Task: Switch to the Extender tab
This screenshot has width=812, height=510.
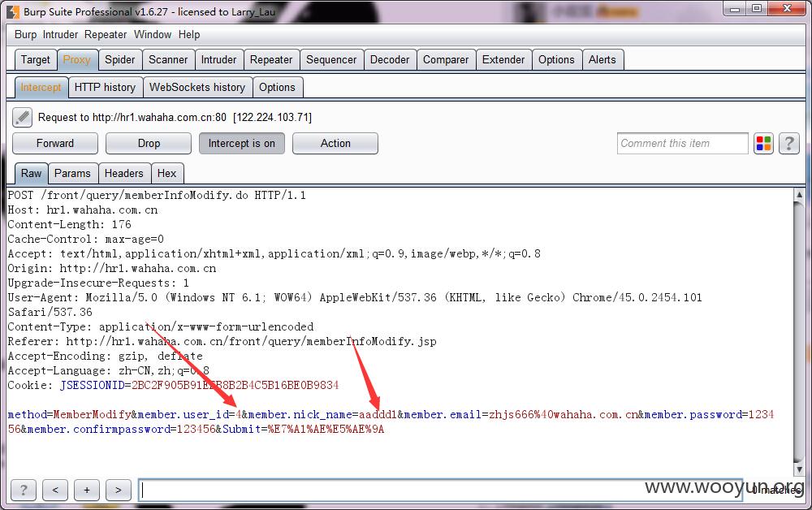Action: (503, 60)
